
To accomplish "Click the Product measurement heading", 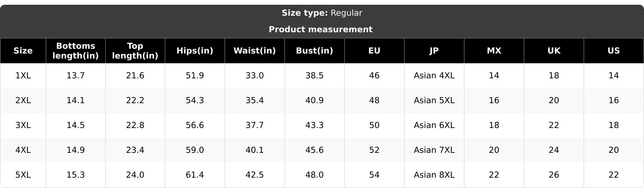I will click(321, 30).
